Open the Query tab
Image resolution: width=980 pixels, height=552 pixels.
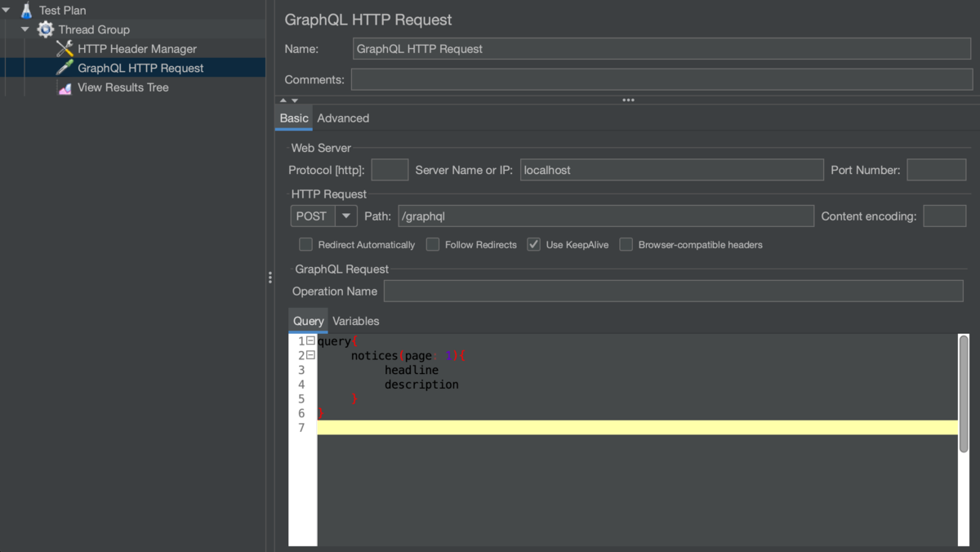tap(309, 321)
